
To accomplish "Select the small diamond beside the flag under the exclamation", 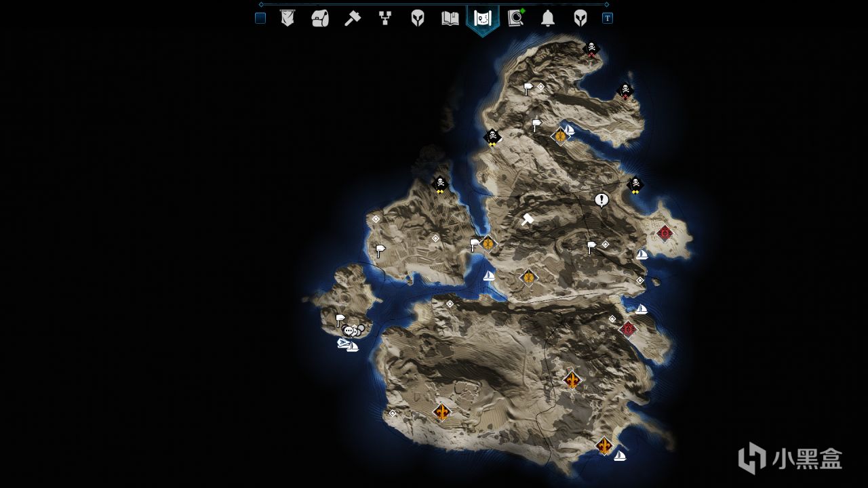I will tap(606, 244).
